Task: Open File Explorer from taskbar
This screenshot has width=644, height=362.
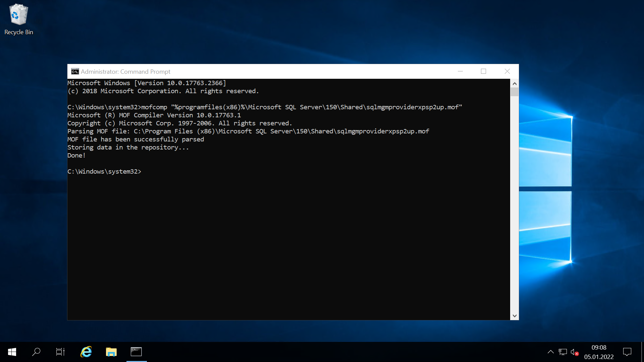Action: tap(111, 352)
